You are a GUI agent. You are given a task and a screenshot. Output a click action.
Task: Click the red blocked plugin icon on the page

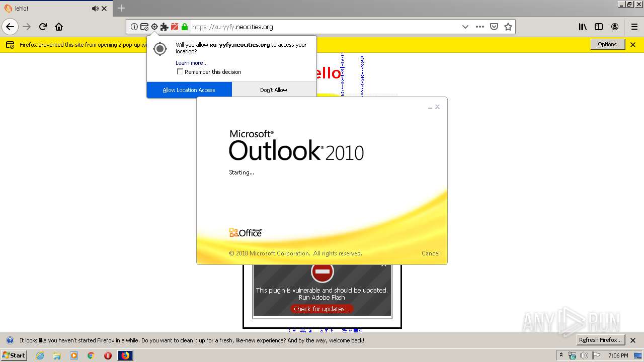(x=322, y=272)
